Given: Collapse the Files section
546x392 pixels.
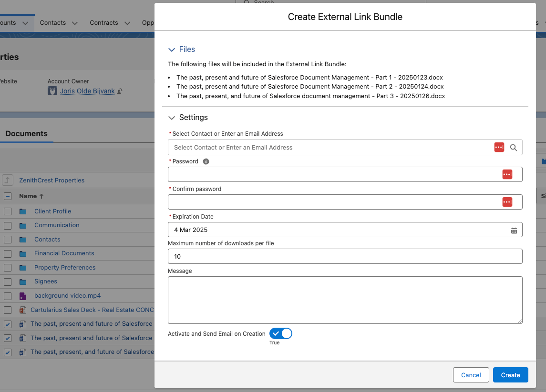Looking at the screenshot, I should [172, 50].
